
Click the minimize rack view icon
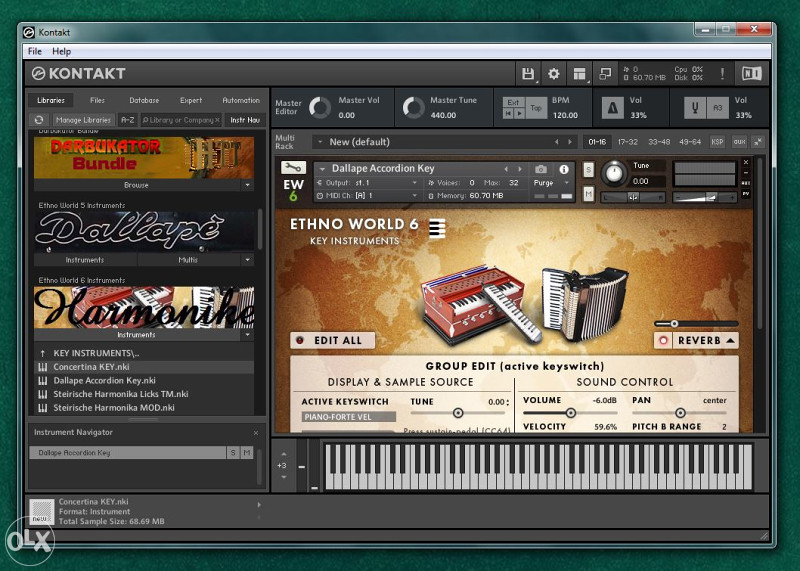click(x=605, y=74)
